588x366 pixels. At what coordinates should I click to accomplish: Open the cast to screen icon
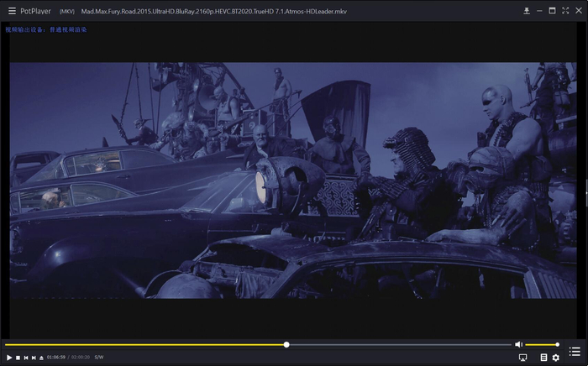pyautogui.click(x=522, y=358)
